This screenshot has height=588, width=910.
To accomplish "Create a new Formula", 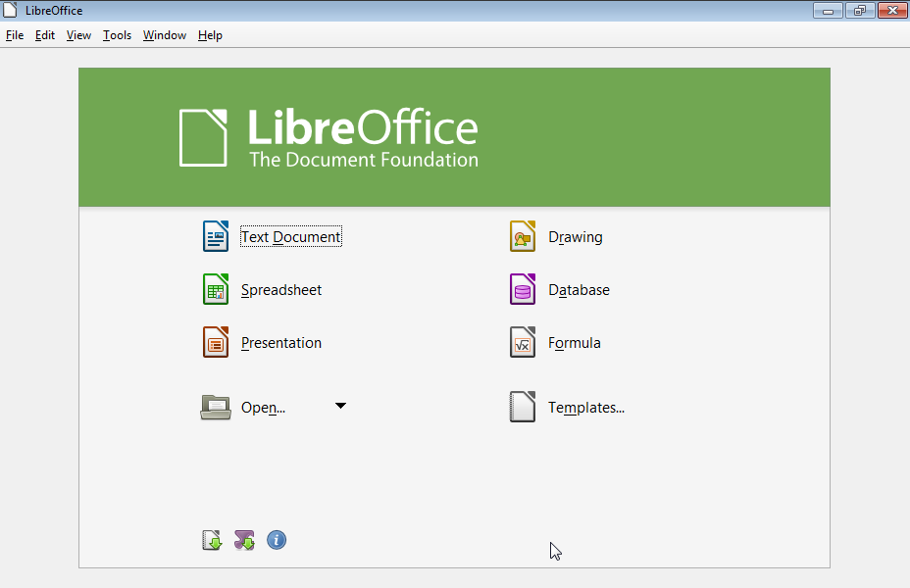I will pyautogui.click(x=574, y=343).
